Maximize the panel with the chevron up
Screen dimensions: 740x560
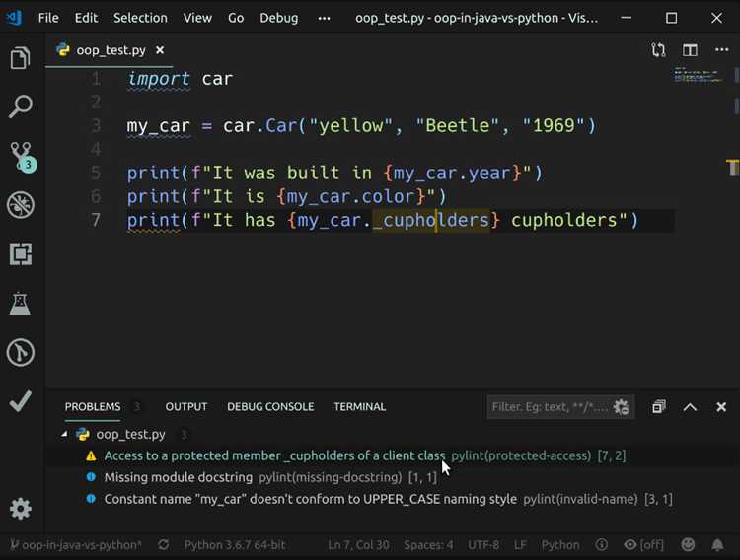pos(690,406)
